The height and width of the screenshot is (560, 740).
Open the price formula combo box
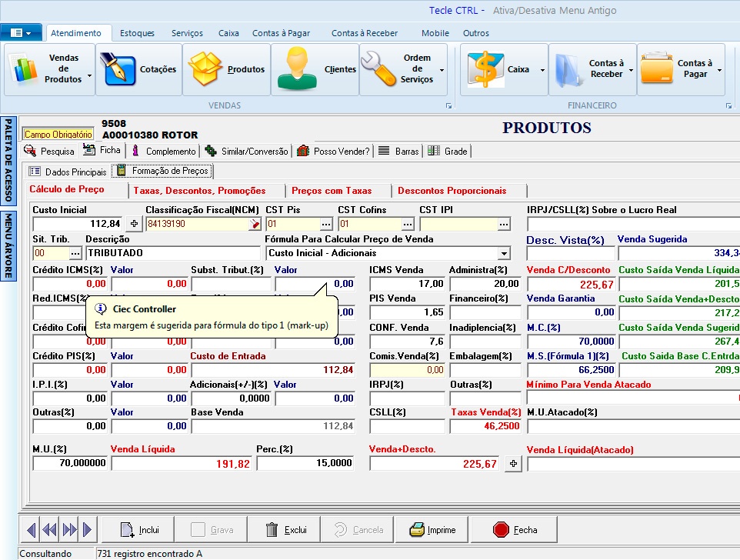(504, 253)
